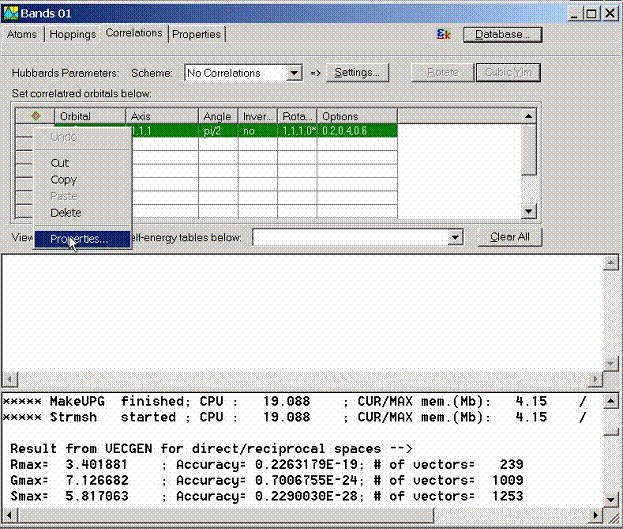This screenshot has height=529, width=623.
Task: Click the table's scroll-up arrow
Action: point(529,116)
